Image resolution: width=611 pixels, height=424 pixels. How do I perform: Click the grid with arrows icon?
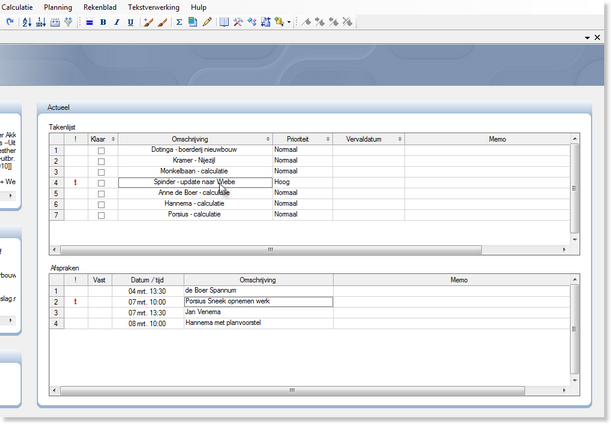266,22
